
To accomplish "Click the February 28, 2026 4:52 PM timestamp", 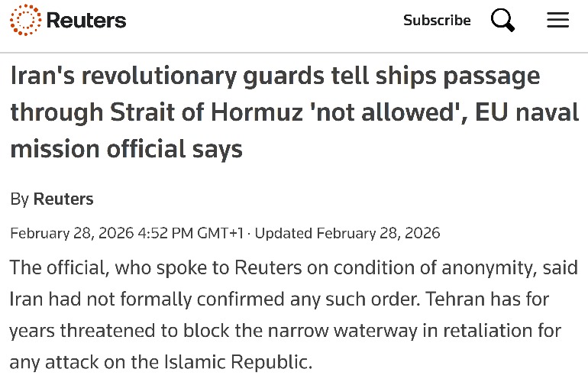I will (103, 233).
